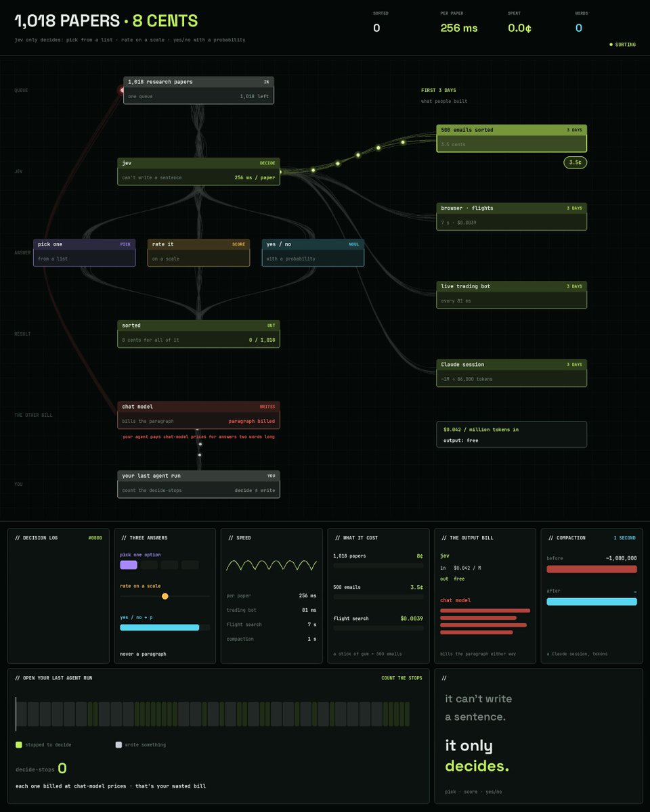Viewport: 650px width, 812px height.
Task: Click the "~1,000,000" before token count
Action: [x=621, y=558]
